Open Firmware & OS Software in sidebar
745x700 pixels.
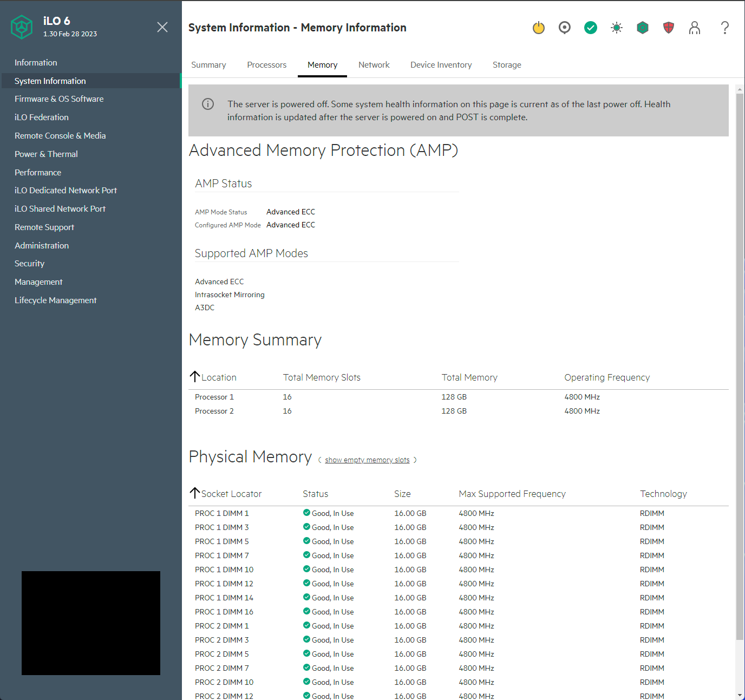click(x=59, y=99)
